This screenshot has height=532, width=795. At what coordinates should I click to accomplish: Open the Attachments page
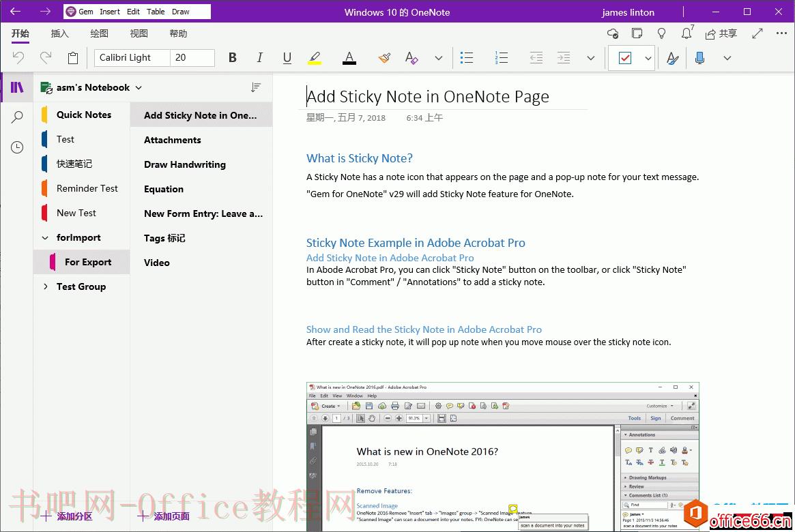pos(201,140)
